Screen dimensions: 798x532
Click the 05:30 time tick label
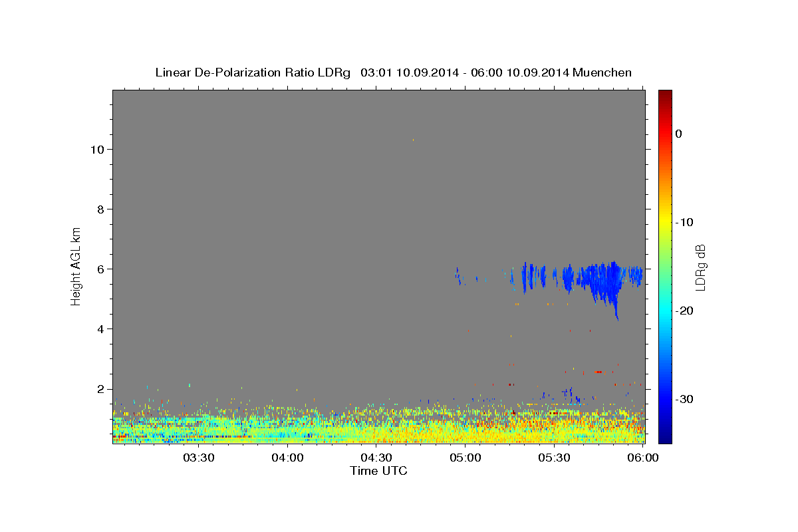coord(555,458)
